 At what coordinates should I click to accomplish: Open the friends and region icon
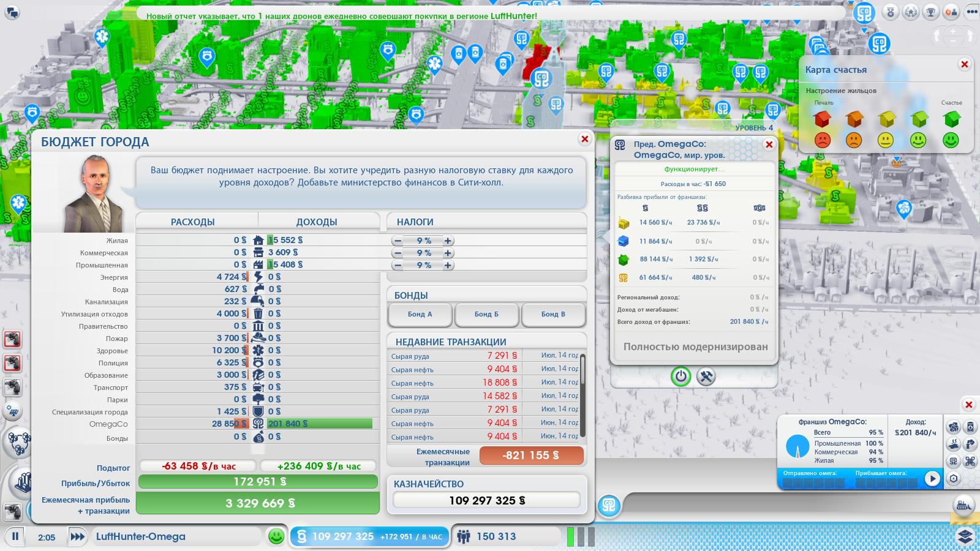point(951,11)
